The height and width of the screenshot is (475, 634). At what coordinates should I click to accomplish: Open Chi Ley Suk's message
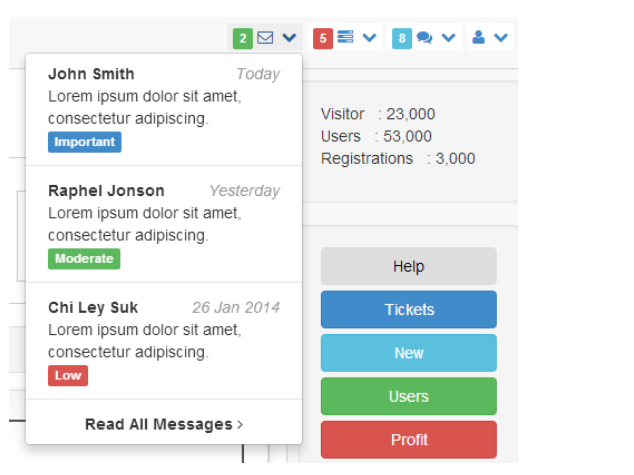point(164,341)
